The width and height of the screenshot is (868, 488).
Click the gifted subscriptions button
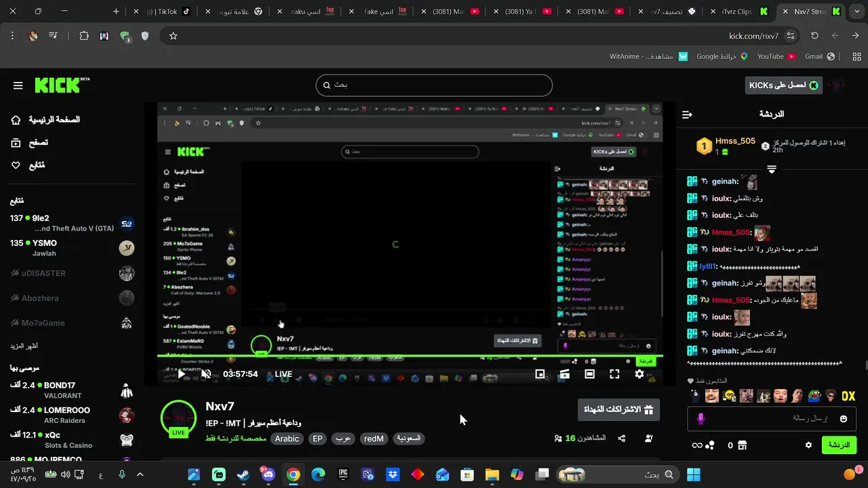tap(618, 409)
